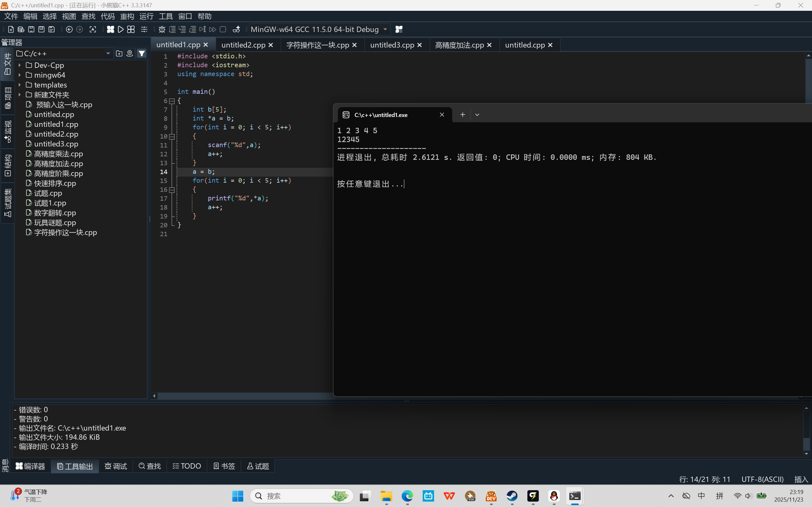Image resolution: width=812 pixels, height=507 pixels.
Task: Open the 调试 bottom panel tab
Action: tap(116, 466)
